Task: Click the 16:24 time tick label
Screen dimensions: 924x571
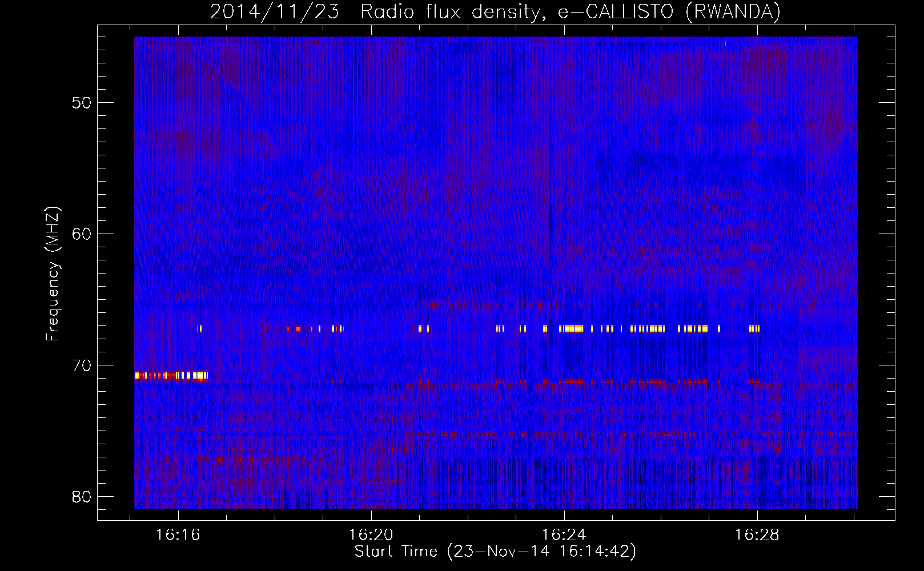Action: click(x=564, y=535)
